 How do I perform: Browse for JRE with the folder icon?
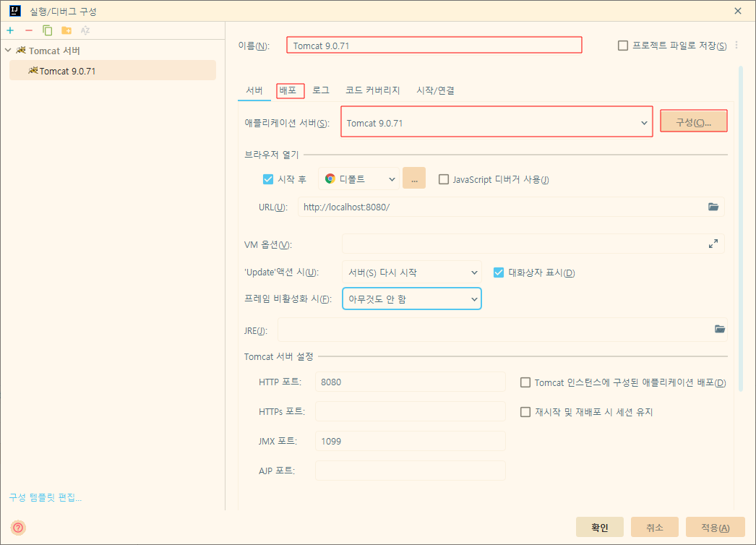(719, 329)
